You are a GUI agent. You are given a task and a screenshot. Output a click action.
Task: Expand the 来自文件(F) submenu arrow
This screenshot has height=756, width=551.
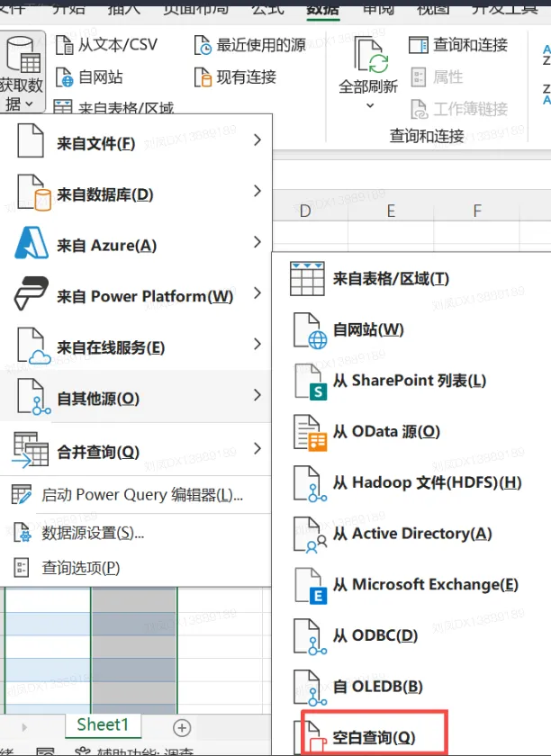click(257, 139)
